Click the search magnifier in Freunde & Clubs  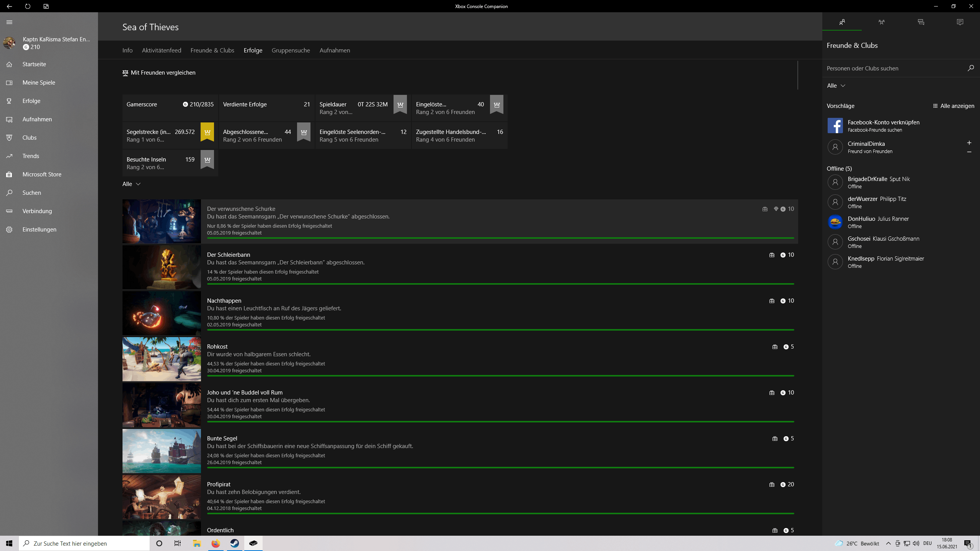[970, 68]
